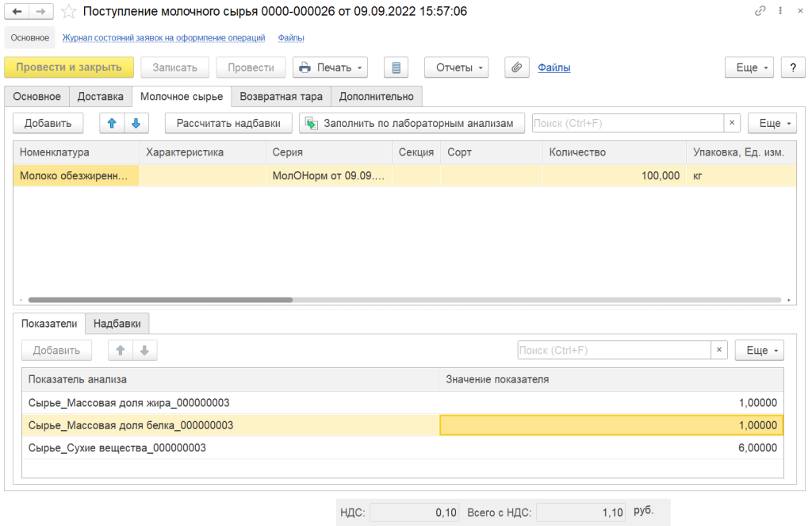
Task: Select the Молочное сырье tab
Action: click(182, 96)
